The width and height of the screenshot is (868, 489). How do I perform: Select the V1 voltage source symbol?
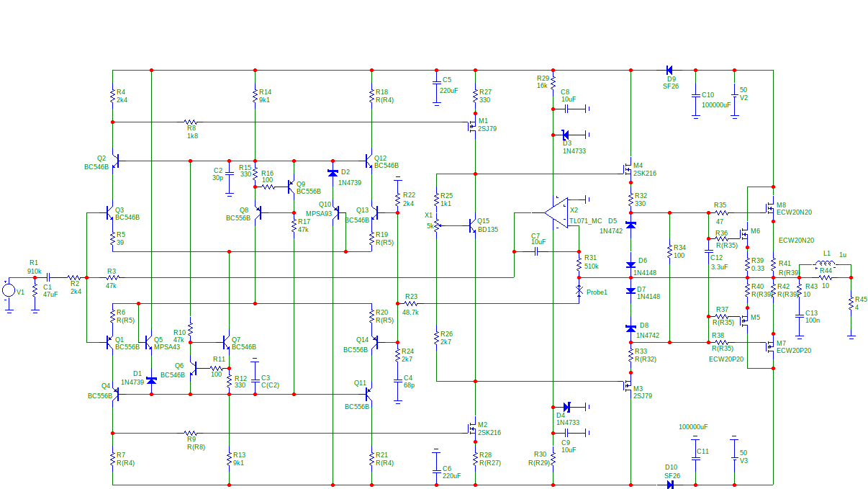point(9,291)
